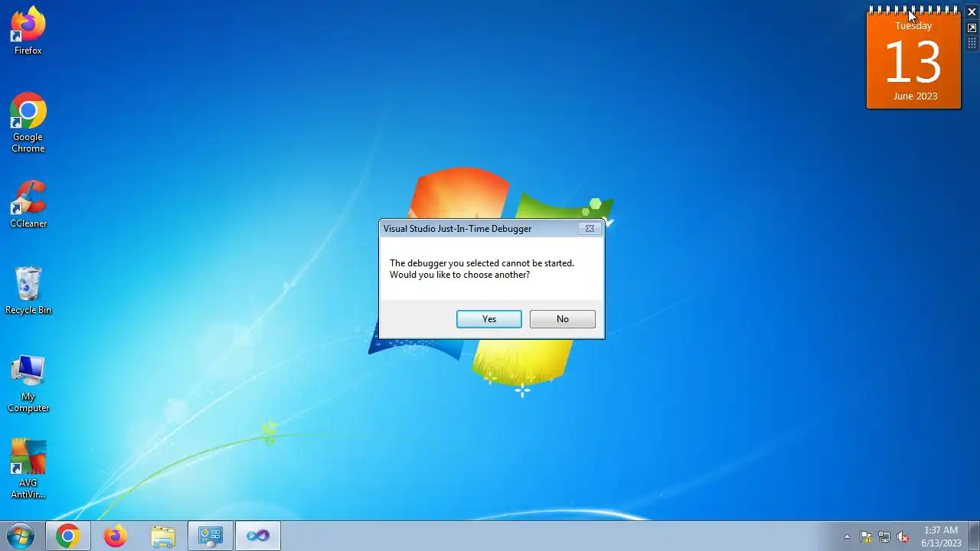The height and width of the screenshot is (551, 980).
Task: Close the calendar gadget
Action: 972,12
